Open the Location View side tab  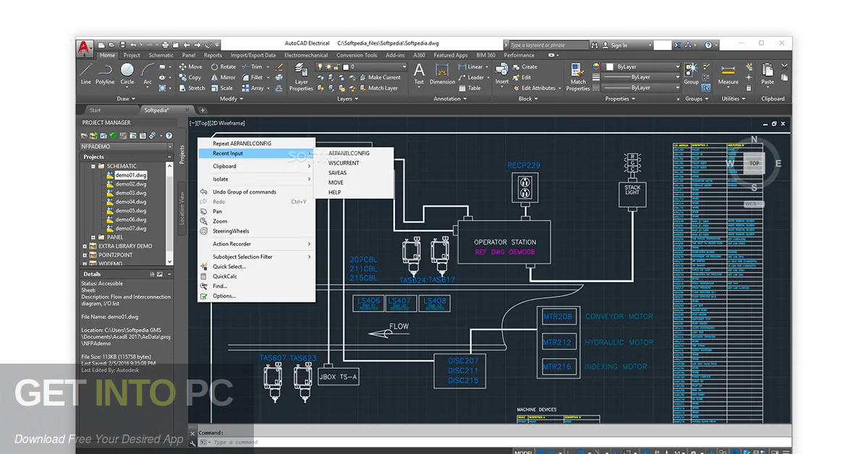[x=182, y=208]
